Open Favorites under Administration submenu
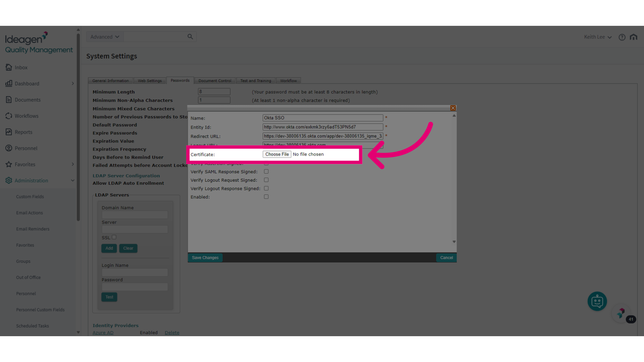 25,245
